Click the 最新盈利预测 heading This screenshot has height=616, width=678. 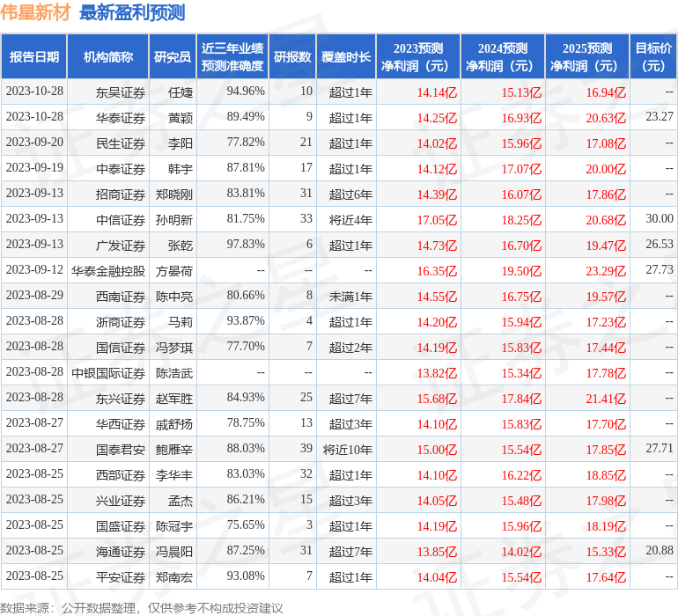[132, 12]
